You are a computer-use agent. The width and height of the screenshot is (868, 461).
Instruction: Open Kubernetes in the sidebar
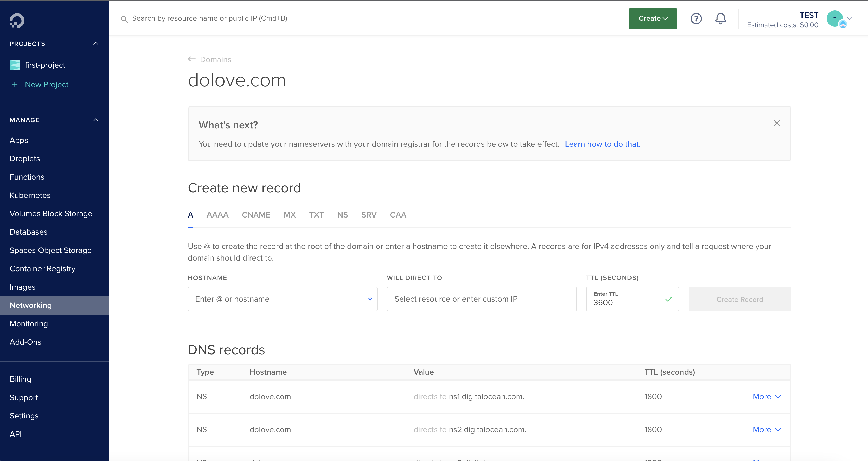point(30,195)
